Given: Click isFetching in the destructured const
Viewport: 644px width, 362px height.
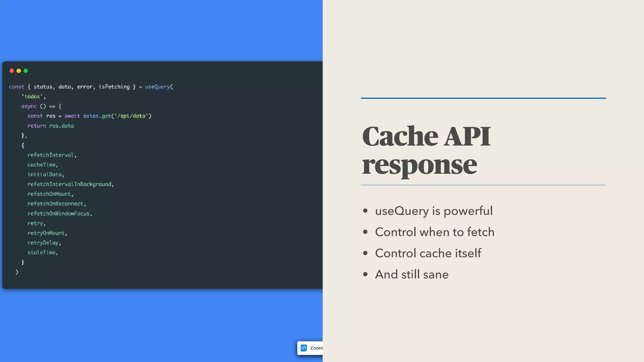Looking at the screenshot, I should point(114,87).
